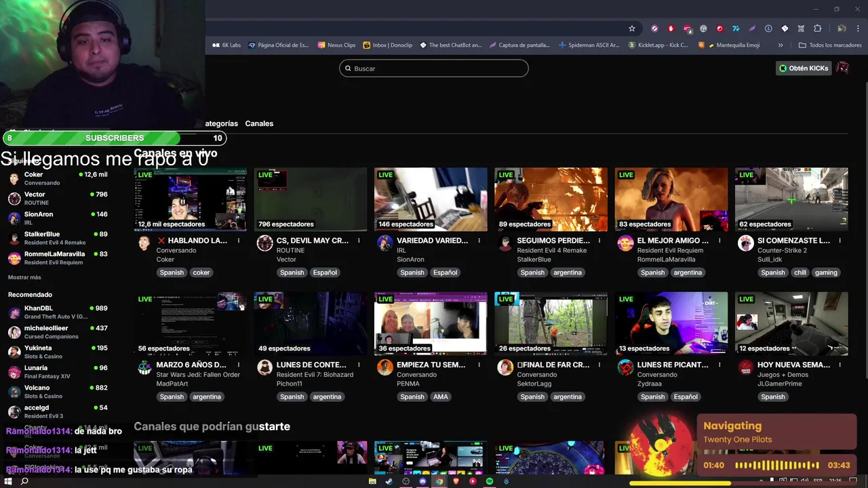Open Vector's avatar in the CS card
Viewport: 868px width, 488px height.
(264, 244)
